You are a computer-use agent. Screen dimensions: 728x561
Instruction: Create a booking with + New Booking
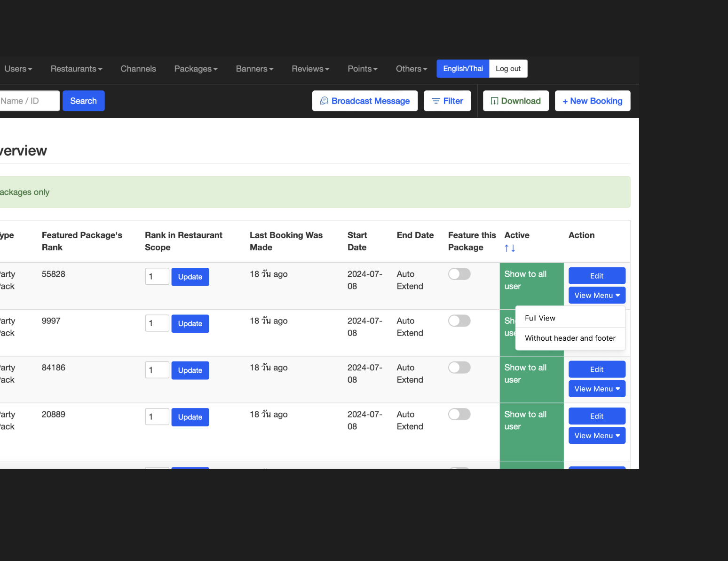click(x=592, y=101)
